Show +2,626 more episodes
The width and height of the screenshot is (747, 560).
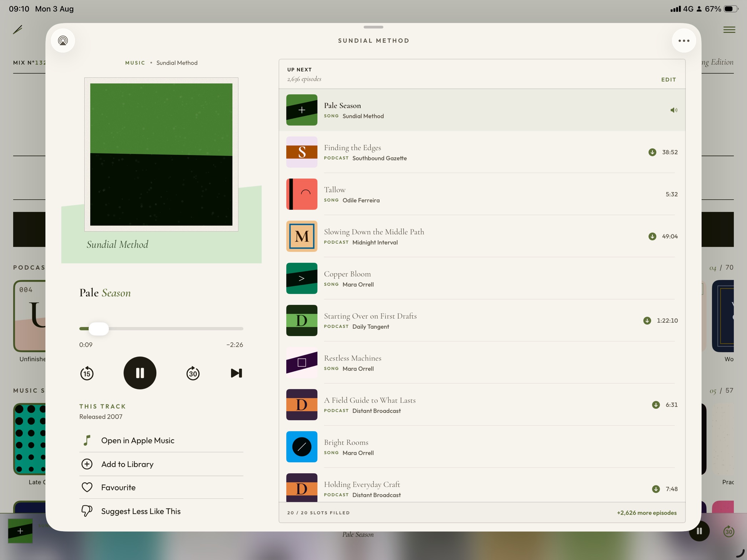[647, 513]
